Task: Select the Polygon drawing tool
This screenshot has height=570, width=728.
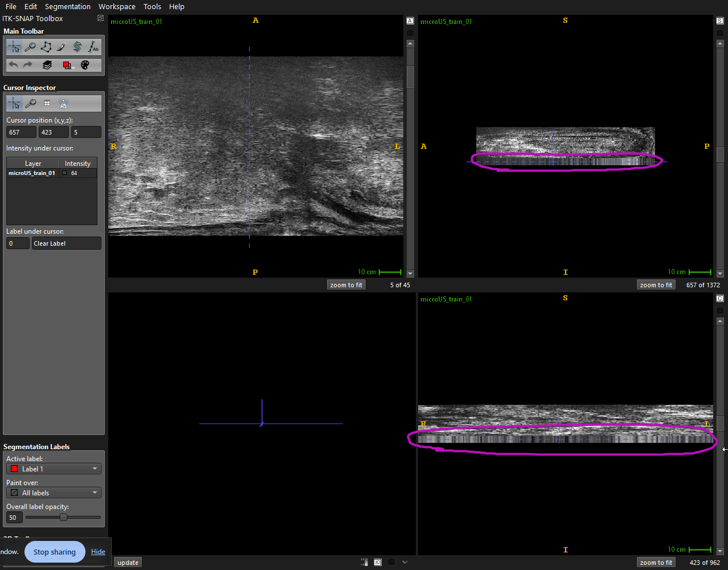Action: pyautogui.click(x=46, y=47)
